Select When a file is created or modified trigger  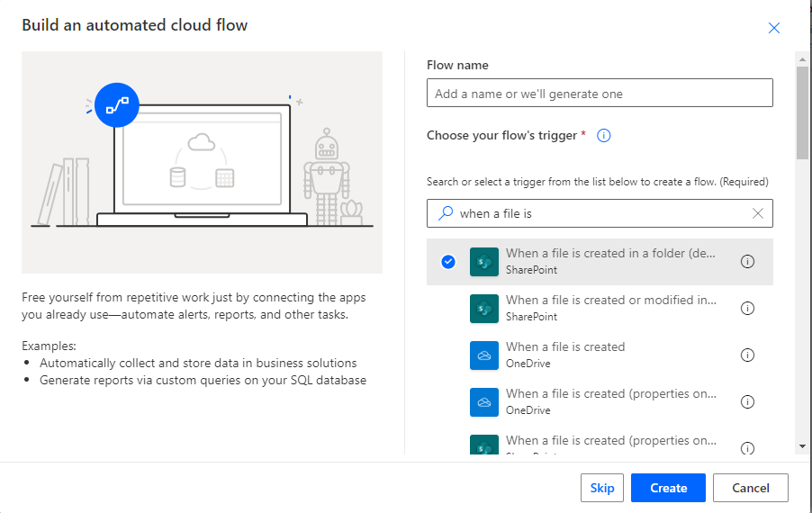[x=612, y=308]
